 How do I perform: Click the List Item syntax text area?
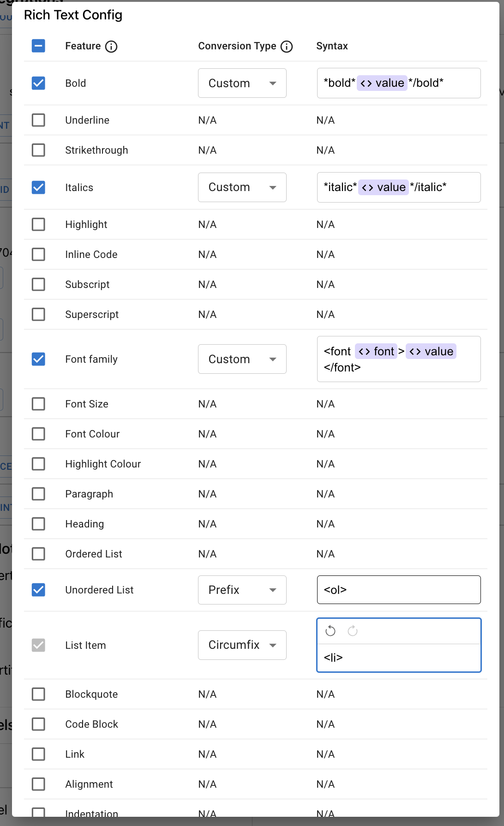[x=399, y=658]
